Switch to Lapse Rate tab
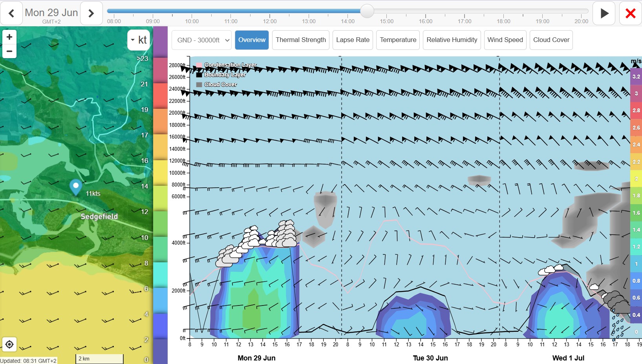Screen dimensions: 642x364 point(353,40)
